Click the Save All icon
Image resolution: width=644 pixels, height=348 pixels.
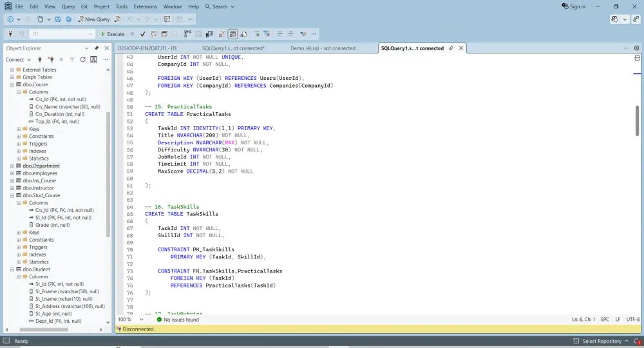point(69,19)
